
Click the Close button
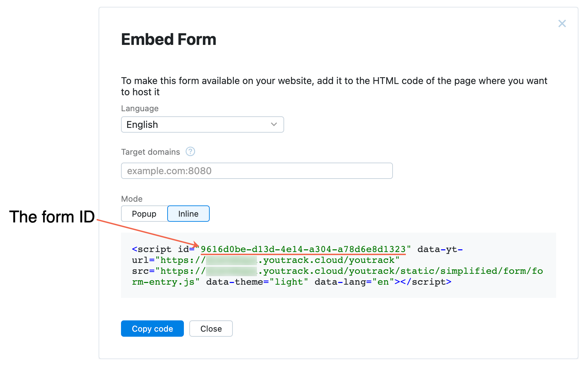211,329
